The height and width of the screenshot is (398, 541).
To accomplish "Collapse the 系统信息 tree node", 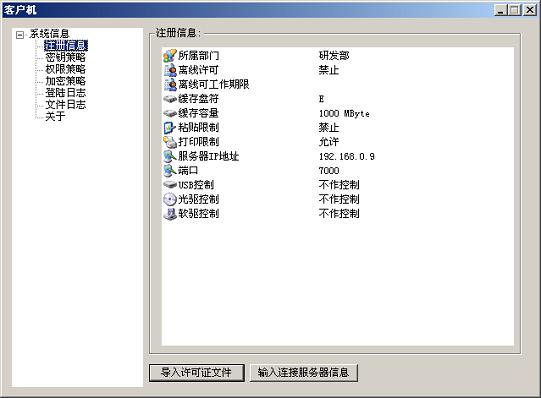I will [x=20, y=34].
